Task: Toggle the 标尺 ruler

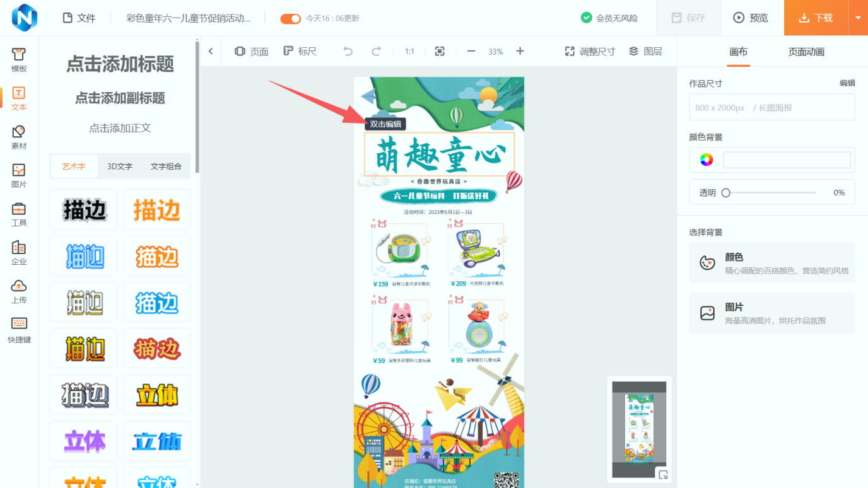Action: click(300, 52)
